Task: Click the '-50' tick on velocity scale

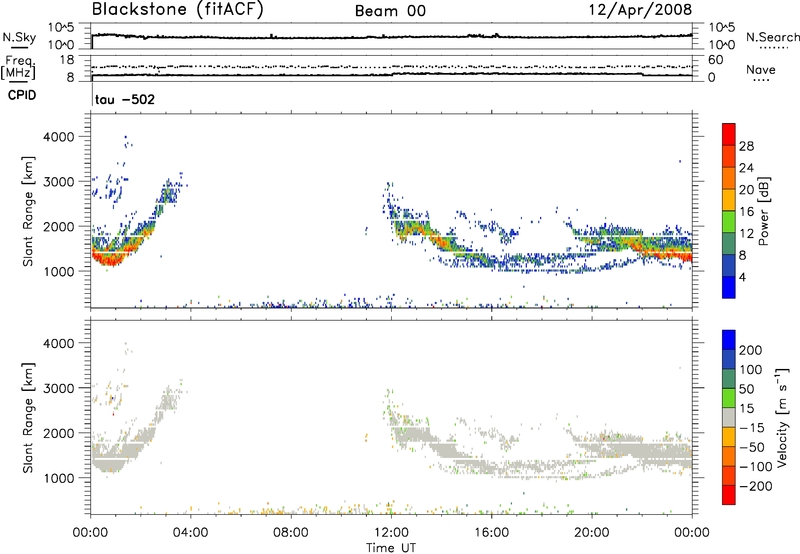Action: (752, 447)
